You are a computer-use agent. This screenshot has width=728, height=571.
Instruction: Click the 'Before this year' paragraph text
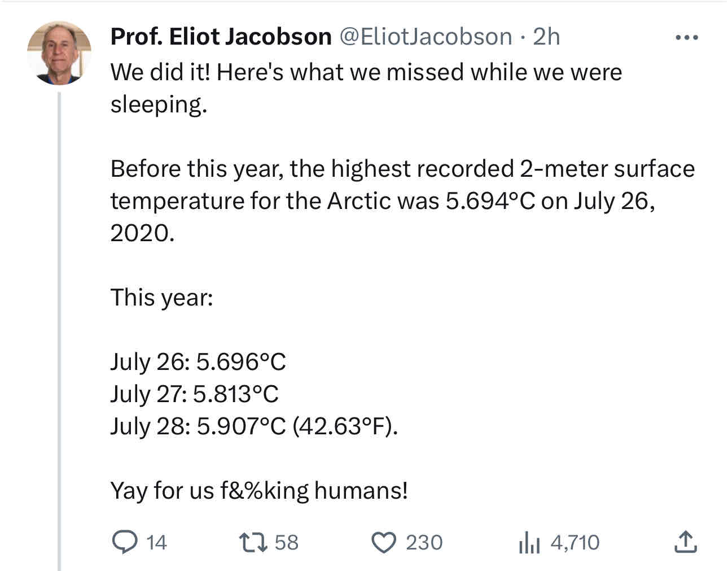click(402, 200)
